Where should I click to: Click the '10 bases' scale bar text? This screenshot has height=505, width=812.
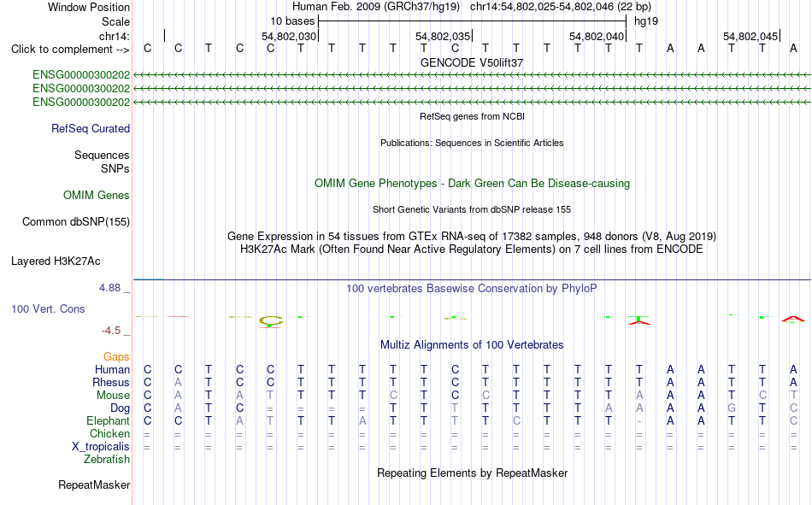[x=292, y=21]
